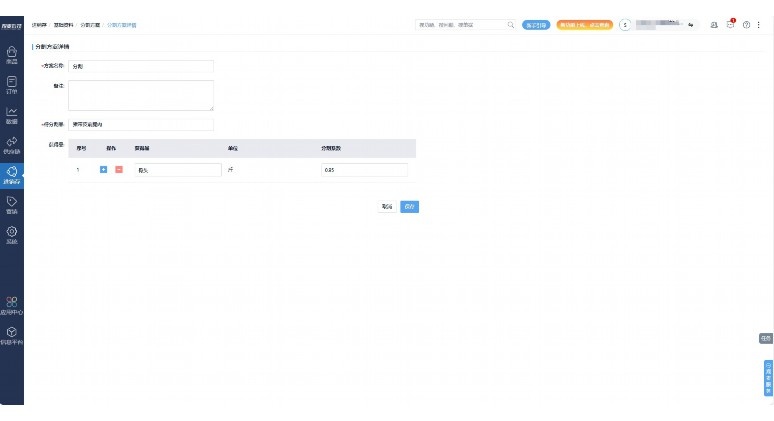The image size is (774, 421).
Task: Click the blue plus add row icon
Action: point(103,169)
